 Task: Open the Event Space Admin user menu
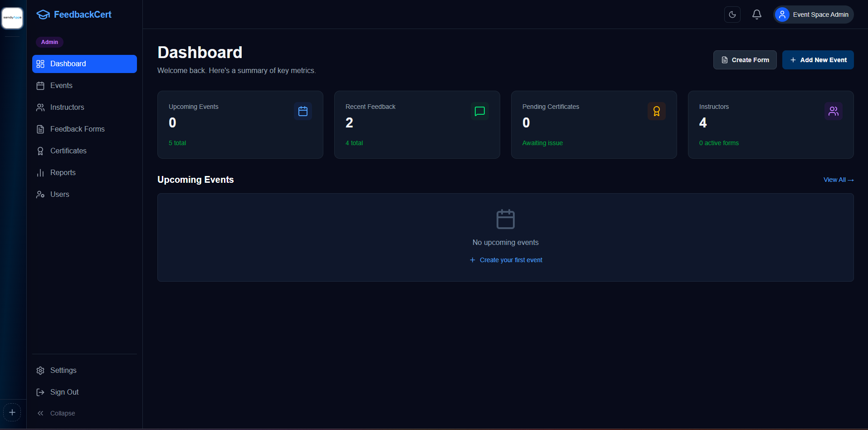(x=820, y=15)
